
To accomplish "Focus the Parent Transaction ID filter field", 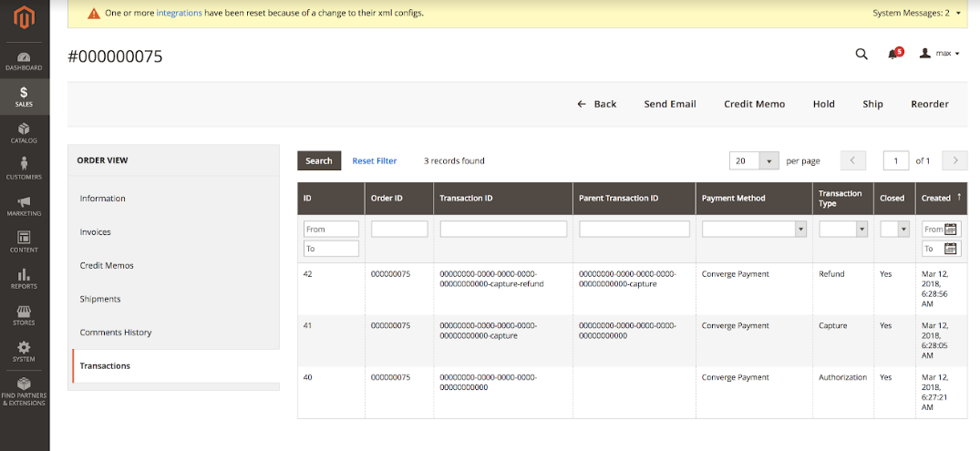I will (634, 230).
